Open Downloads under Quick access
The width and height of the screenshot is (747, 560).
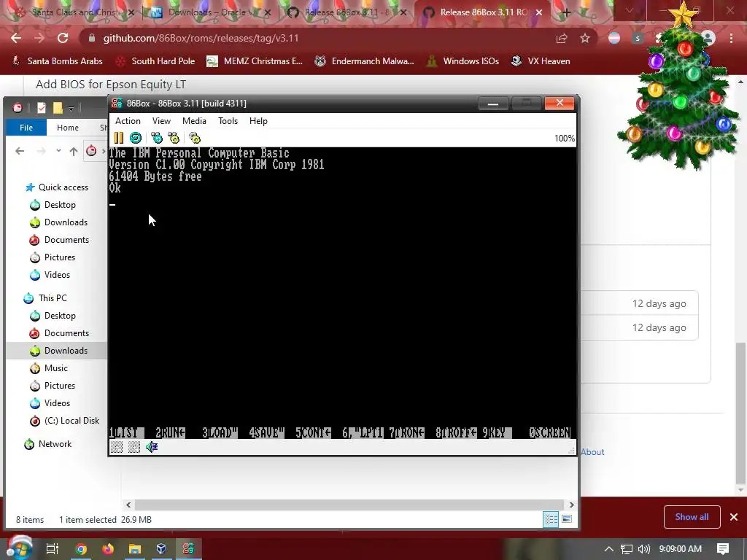(58, 222)
